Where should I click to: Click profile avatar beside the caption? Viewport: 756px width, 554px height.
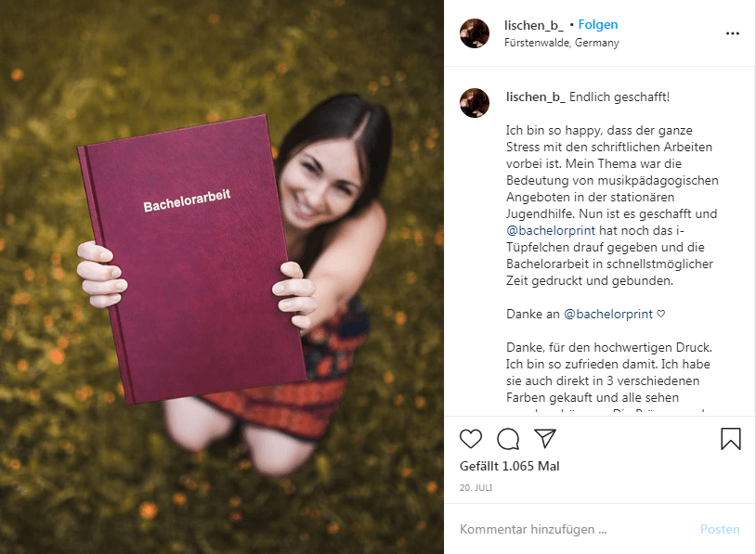tap(475, 103)
